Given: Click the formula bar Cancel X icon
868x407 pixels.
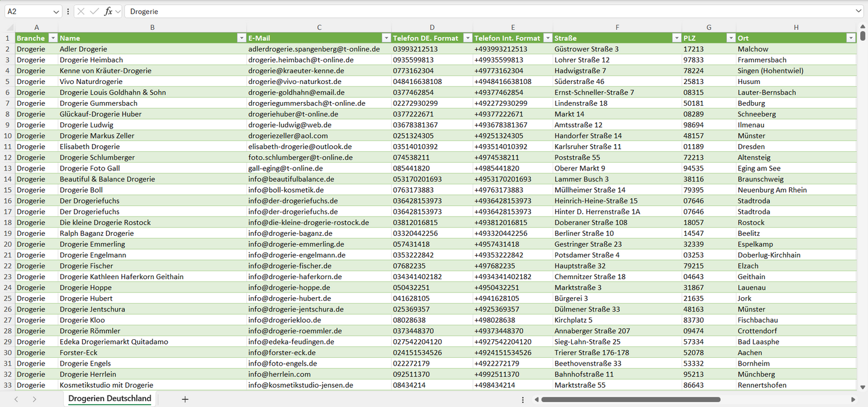Looking at the screenshot, I should (x=81, y=11).
